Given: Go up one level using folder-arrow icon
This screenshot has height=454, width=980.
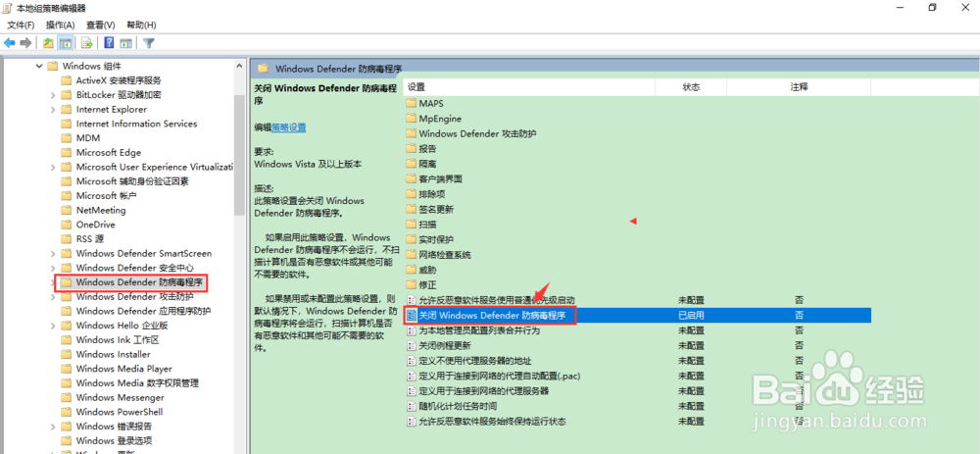Looking at the screenshot, I should pos(48,43).
